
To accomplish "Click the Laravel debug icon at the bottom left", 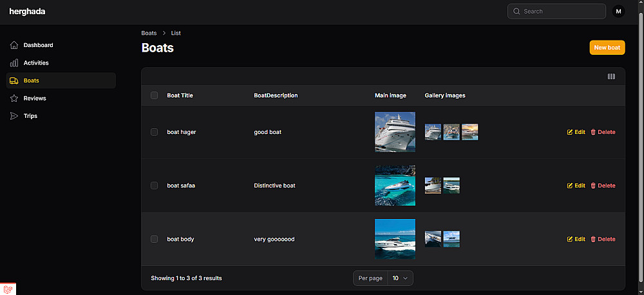I will tap(8, 289).
